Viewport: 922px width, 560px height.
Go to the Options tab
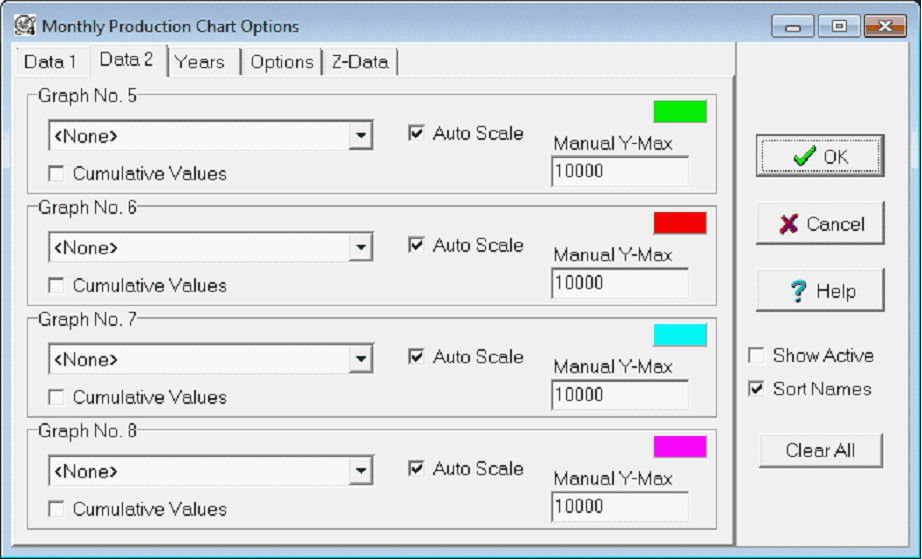[x=282, y=62]
